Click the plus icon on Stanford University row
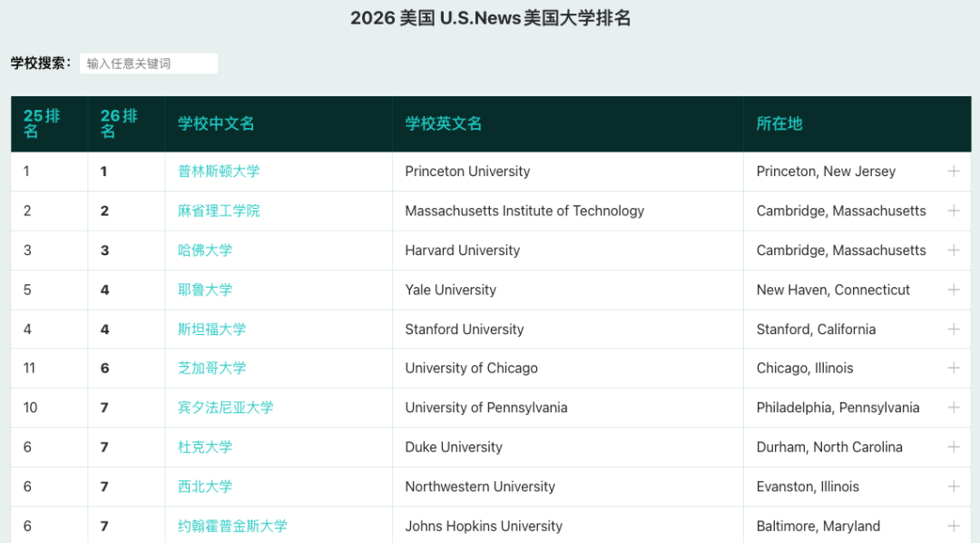980x543 pixels. 954,329
